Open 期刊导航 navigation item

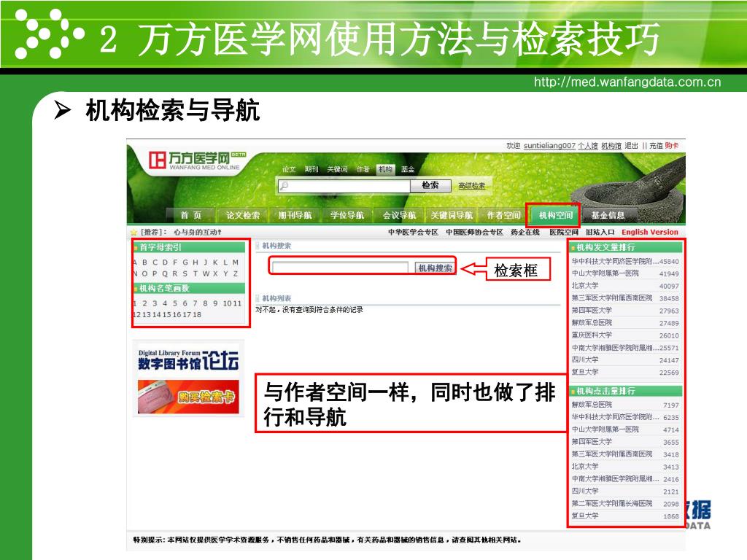coord(295,215)
